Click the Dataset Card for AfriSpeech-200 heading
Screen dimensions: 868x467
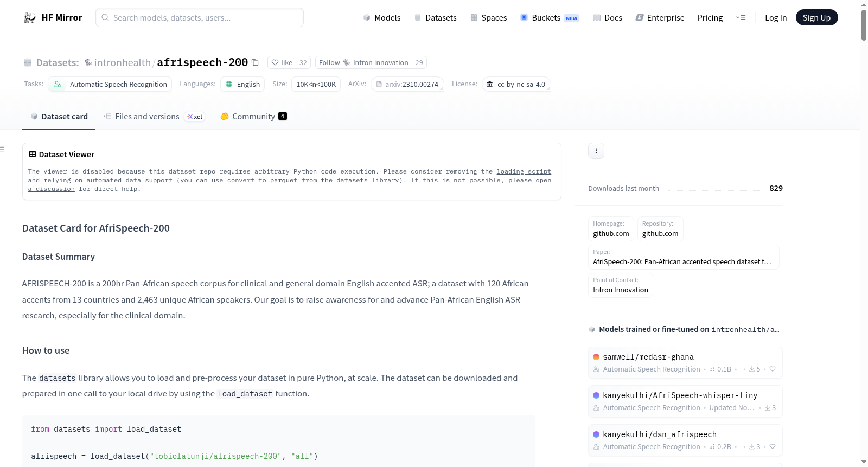(96, 228)
